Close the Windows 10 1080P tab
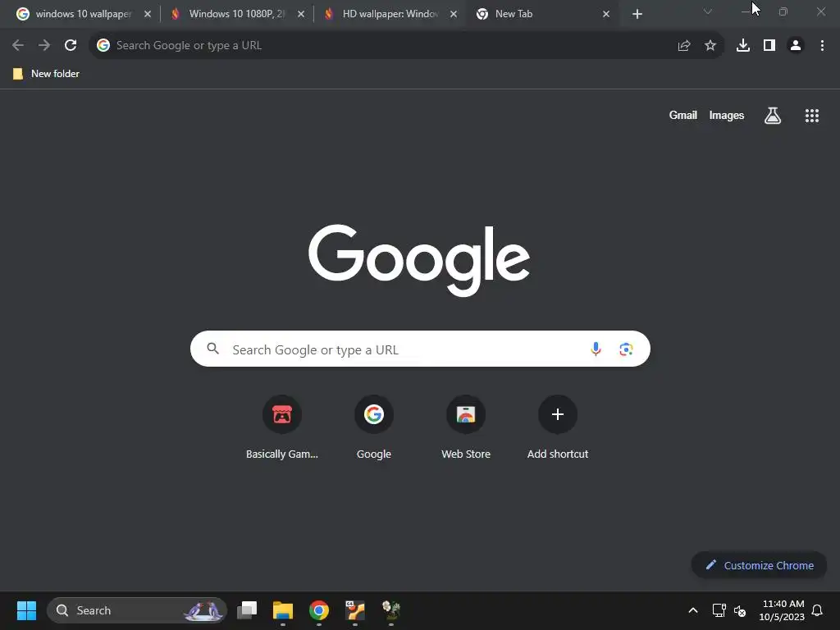The width and height of the screenshot is (840, 630). (x=301, y=14)
